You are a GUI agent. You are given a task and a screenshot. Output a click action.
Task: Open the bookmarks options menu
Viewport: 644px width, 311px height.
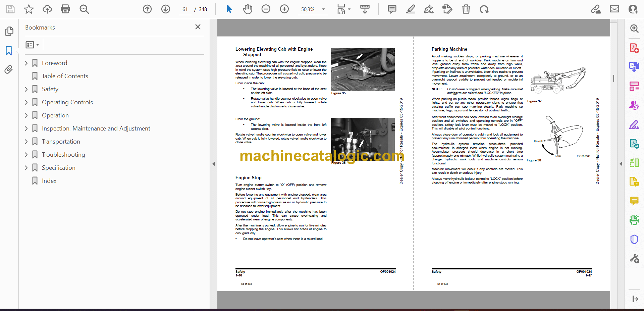tap(32, 45)
